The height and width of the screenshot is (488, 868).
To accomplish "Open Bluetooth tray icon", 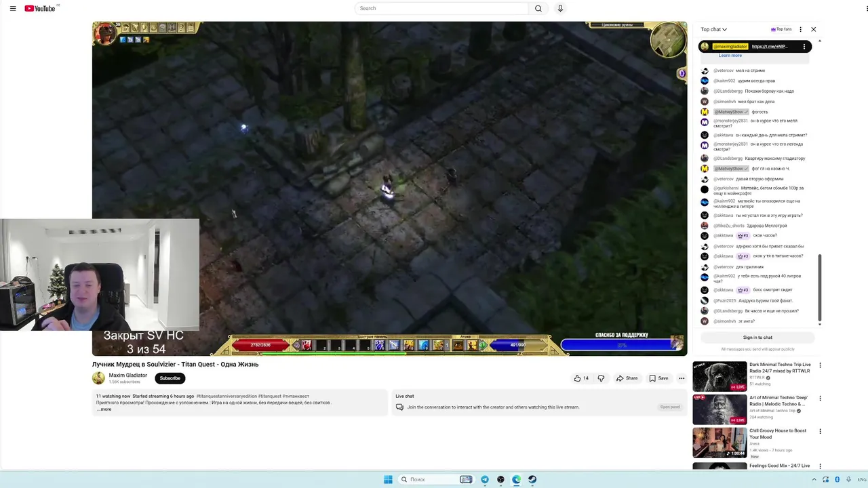I will pyautogui.click(x=837, y=479).
